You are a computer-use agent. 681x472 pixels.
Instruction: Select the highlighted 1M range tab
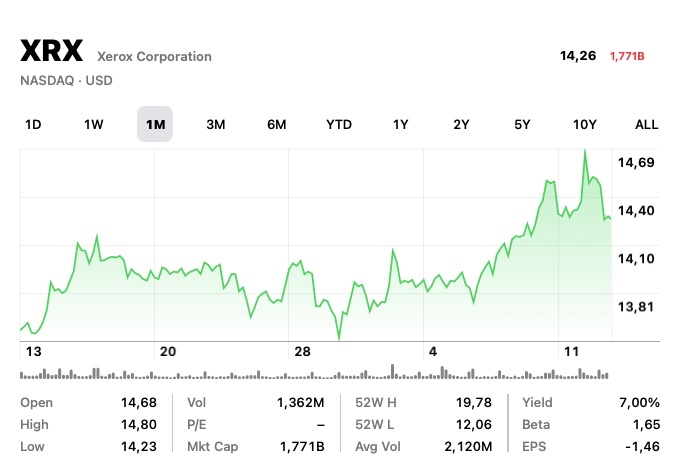[155, 124]
